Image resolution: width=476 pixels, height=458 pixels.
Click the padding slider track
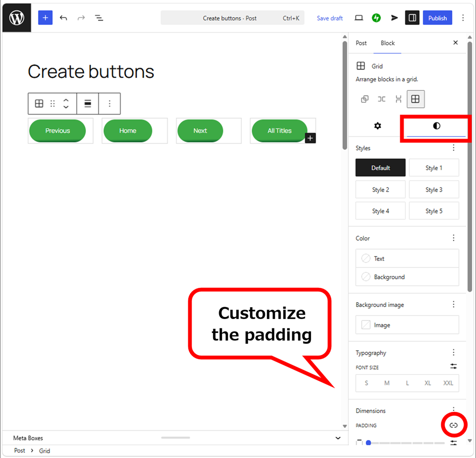click(x=407, y=443)
